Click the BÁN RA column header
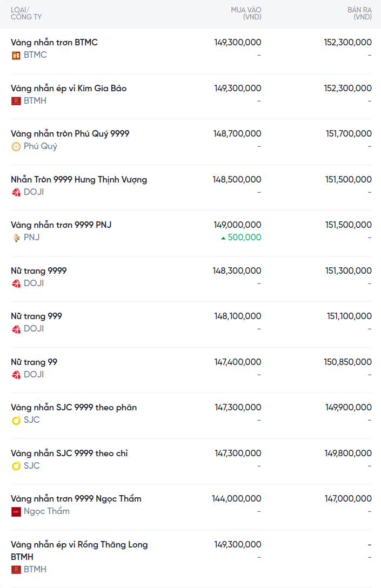 [x=359, y=13]
